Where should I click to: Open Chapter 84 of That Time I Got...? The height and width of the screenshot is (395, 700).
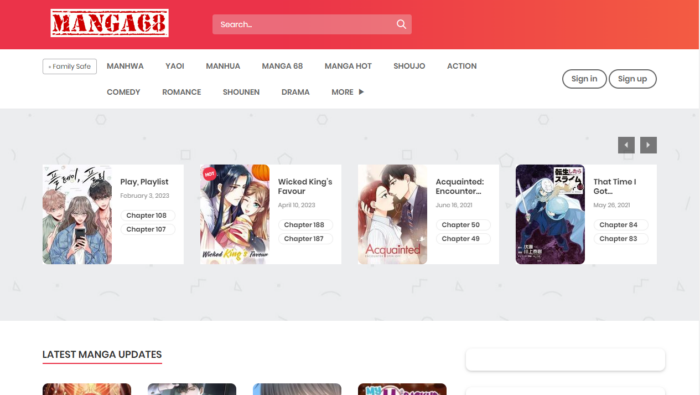620,225
